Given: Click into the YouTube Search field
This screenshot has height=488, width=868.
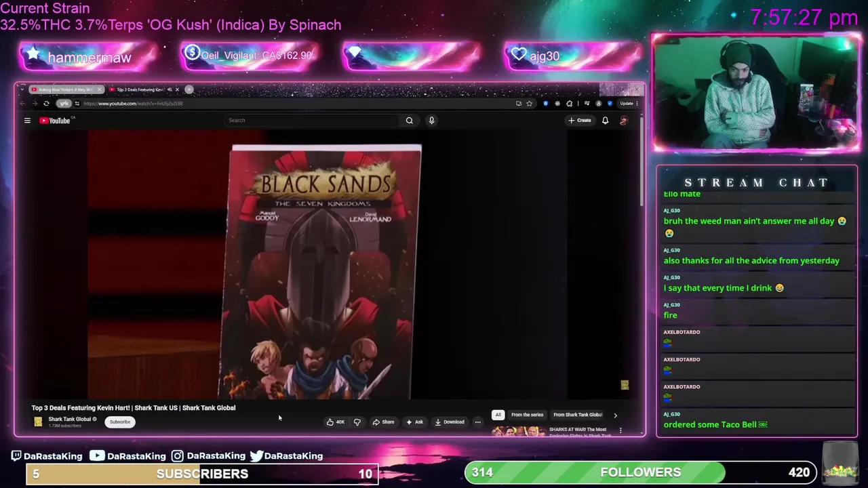Looking at the screenshot, I should 312,121.
